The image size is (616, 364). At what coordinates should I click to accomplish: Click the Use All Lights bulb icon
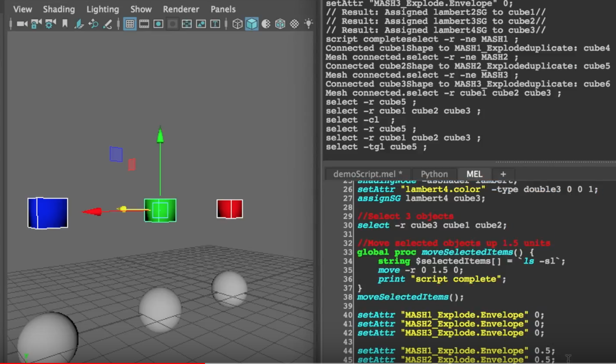[x=309, y=23]
